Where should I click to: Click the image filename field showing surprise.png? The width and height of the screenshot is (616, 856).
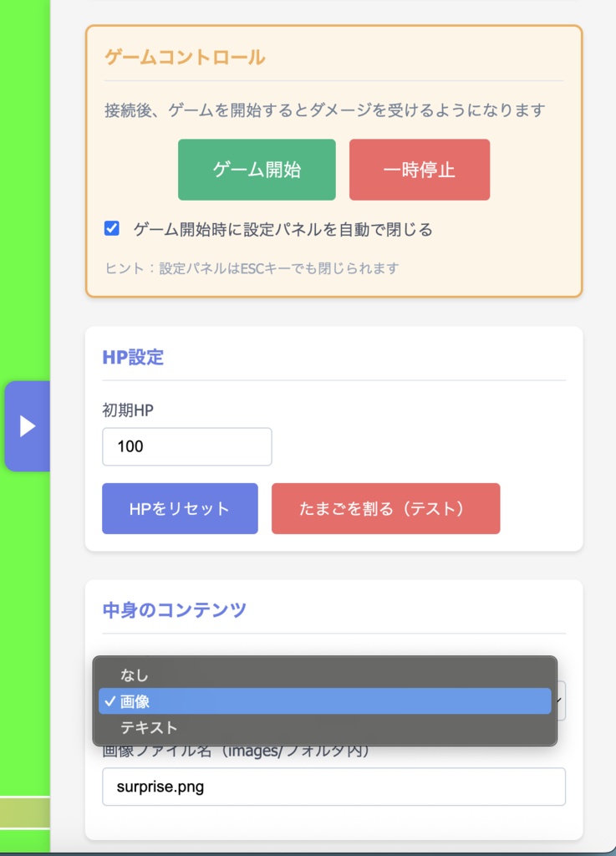coord(333,786)
